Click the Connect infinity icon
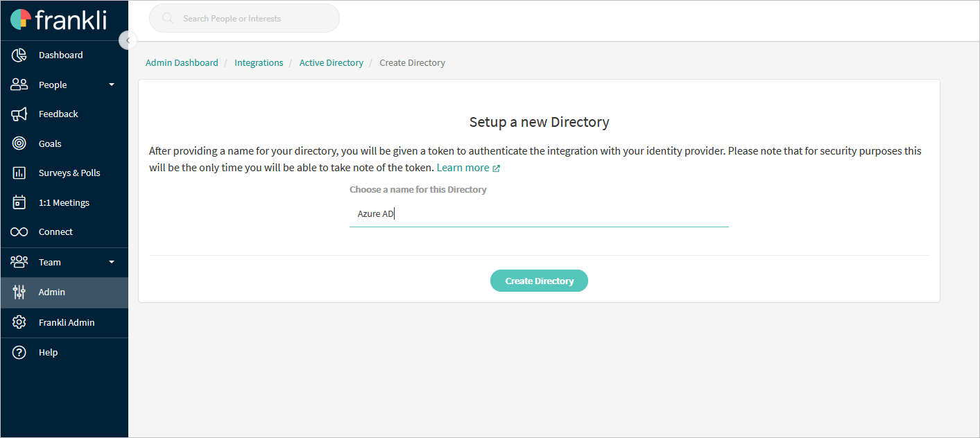980x438 pixels. pos(19,232)
